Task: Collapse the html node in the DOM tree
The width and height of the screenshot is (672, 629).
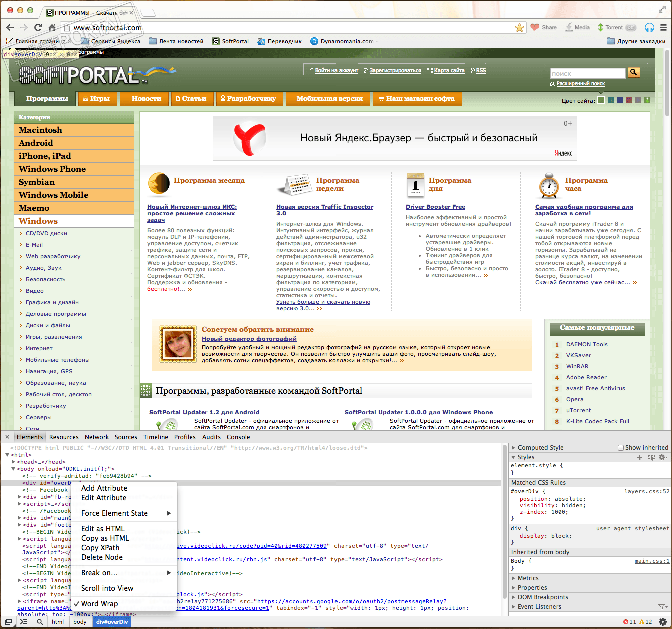Action: point(7,455)
